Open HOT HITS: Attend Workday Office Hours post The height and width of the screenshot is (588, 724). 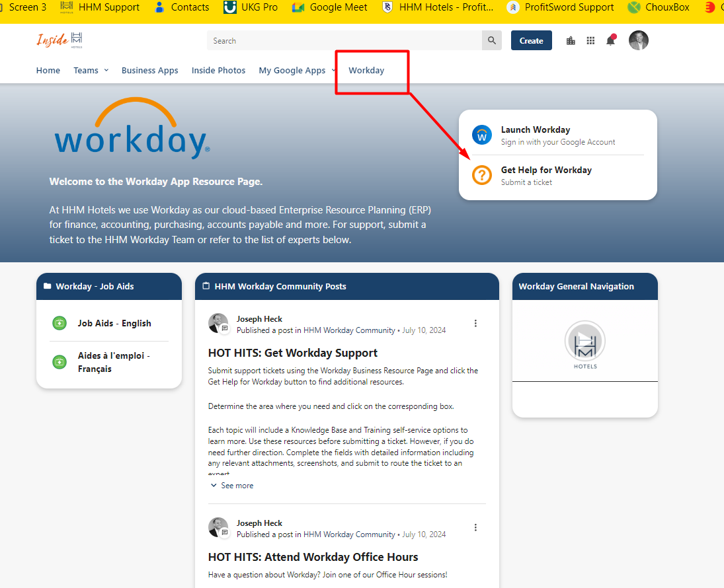[x=313, y=557]
